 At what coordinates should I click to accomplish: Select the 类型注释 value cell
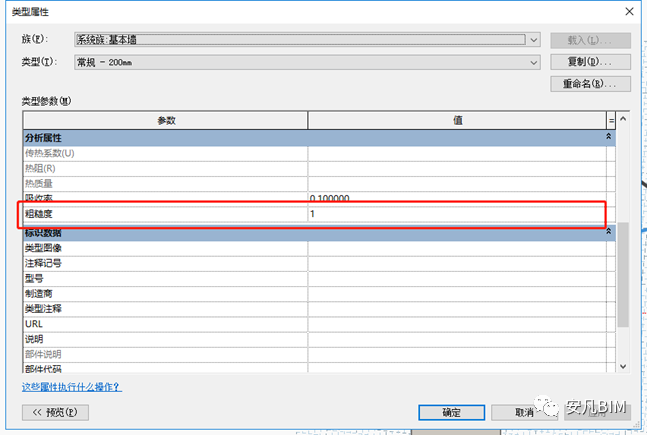coord(456,309)
